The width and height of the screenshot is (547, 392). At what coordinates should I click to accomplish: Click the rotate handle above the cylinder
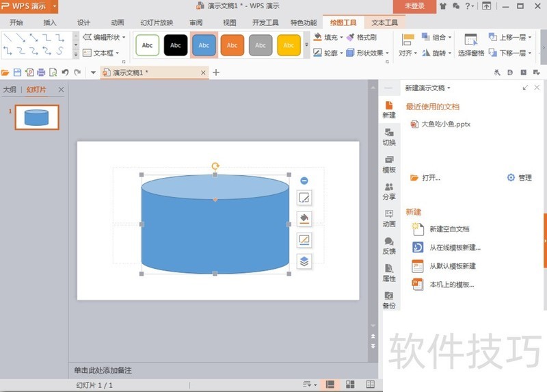pyautogui.click(x=215, y=166)
